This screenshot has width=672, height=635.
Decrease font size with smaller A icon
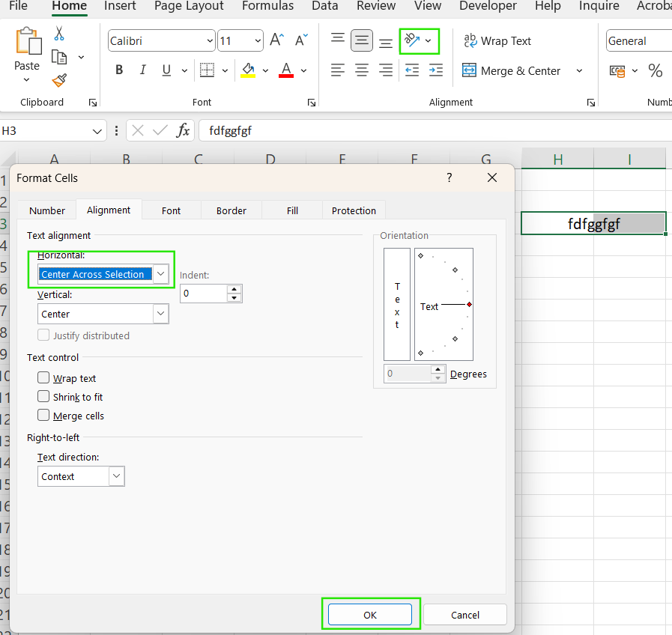(302, 40)
